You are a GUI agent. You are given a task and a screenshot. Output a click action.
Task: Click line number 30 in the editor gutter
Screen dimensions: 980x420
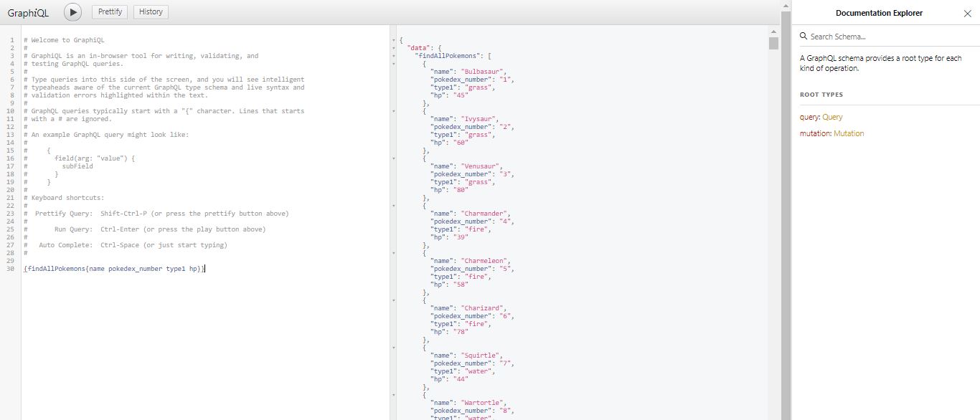(10, 269)
